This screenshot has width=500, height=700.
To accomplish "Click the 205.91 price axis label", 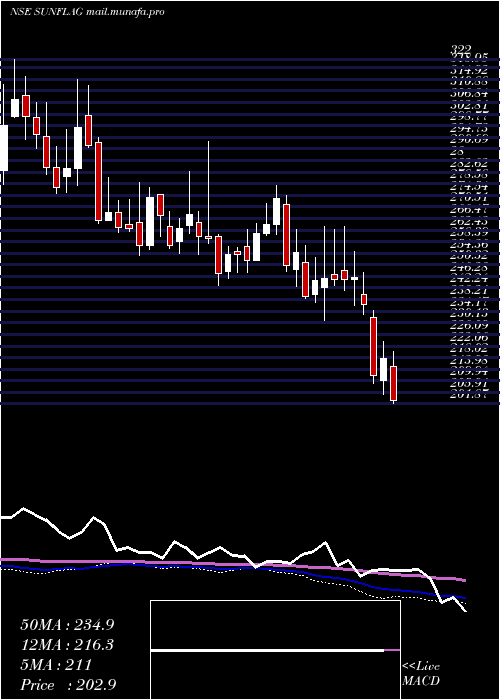I will click(x=468, y=383).
